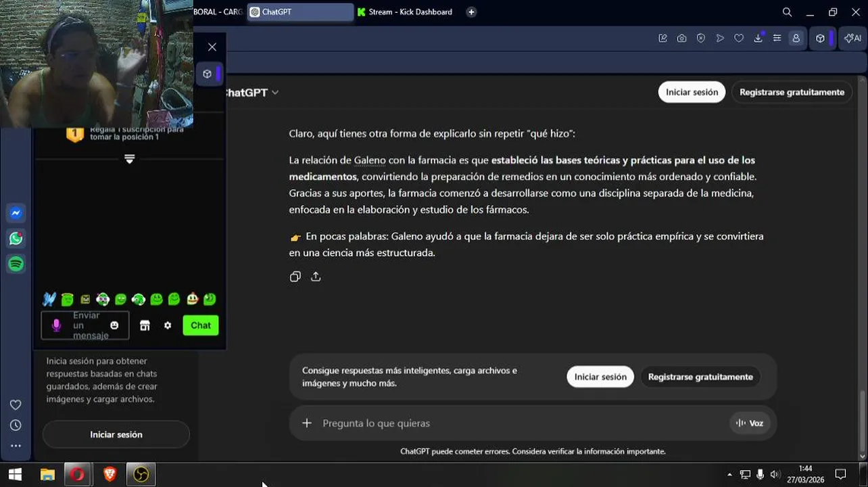This screenshot has height=487, width=868.
Task: Start voice mode with Voz button
Action: [750, 423]
